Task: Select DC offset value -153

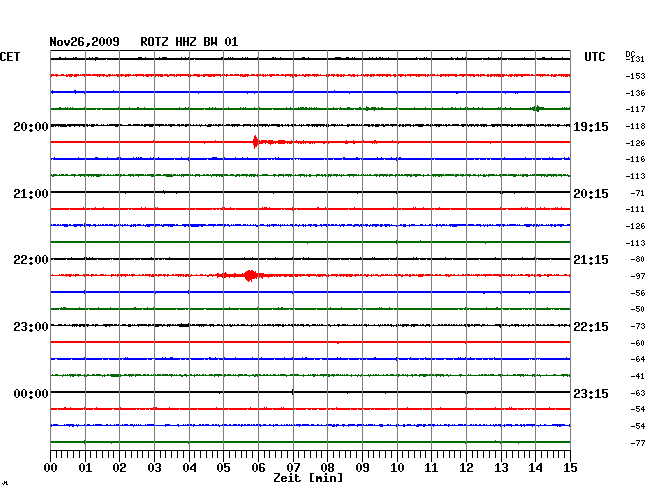Action: (x=635, y=76)
